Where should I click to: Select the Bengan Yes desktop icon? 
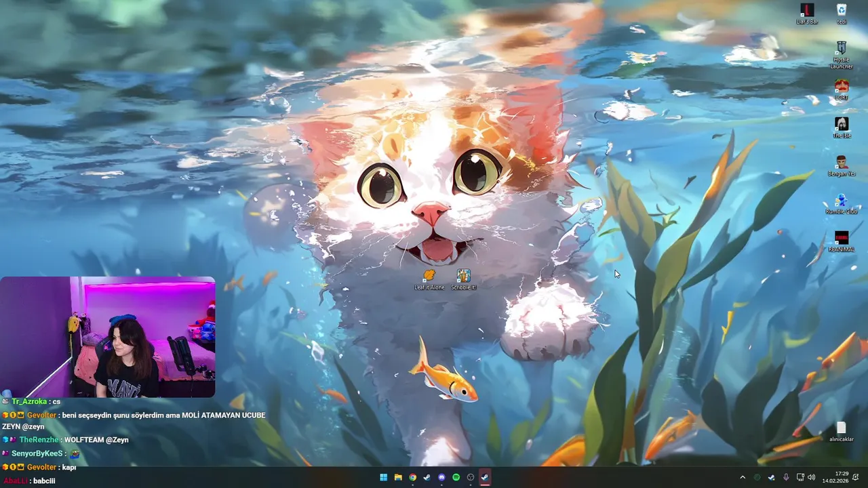pyautogui.click(x=842, y=165)
